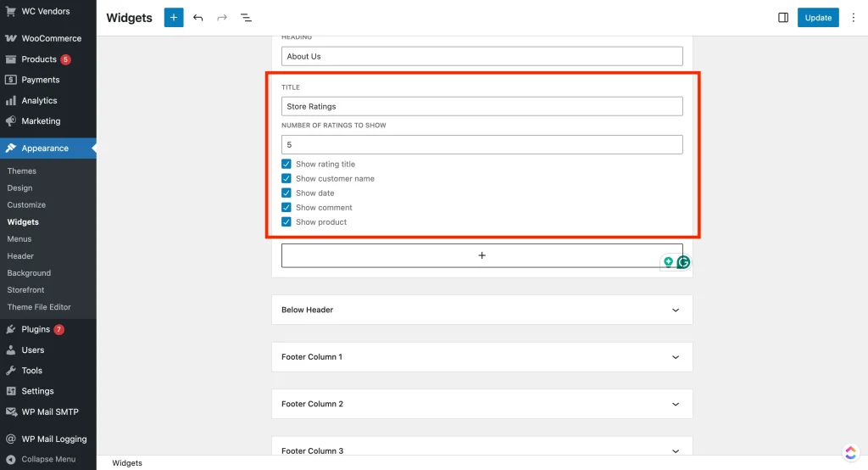
Task: Click the blue block inserter plus icon
Action: (x=174, y=18)
